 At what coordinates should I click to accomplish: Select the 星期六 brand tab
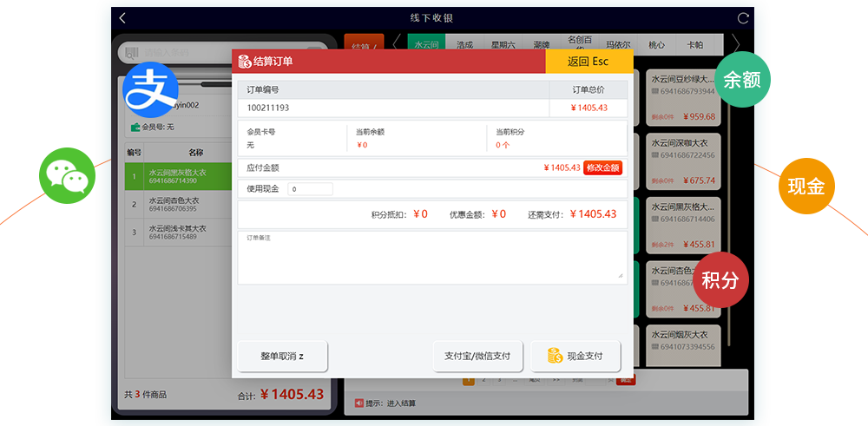(503, 44)
